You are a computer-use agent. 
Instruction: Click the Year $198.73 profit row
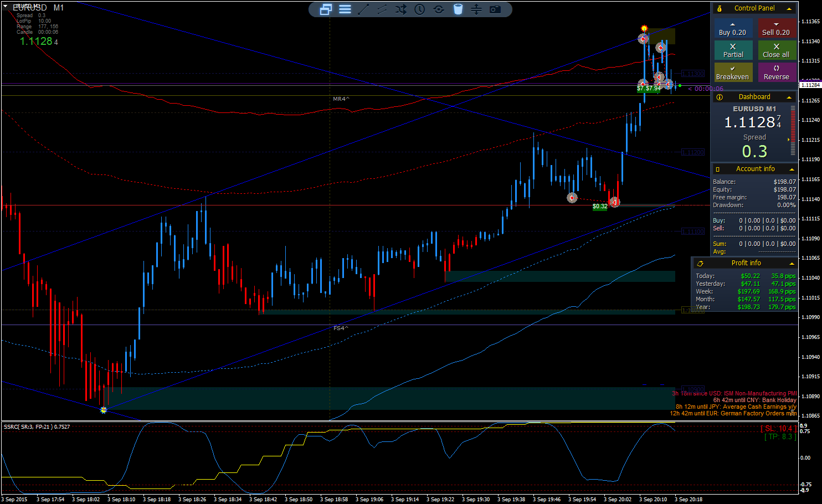746,307
